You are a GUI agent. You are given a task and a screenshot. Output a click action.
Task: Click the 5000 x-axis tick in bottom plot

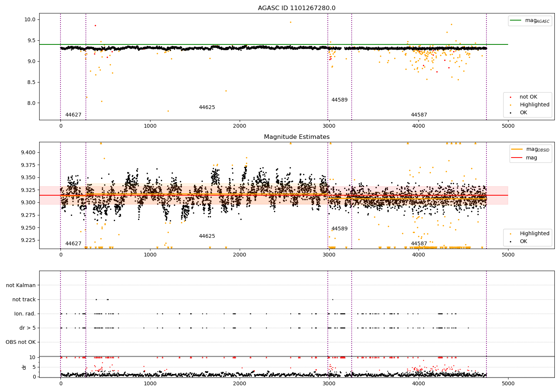508,384
